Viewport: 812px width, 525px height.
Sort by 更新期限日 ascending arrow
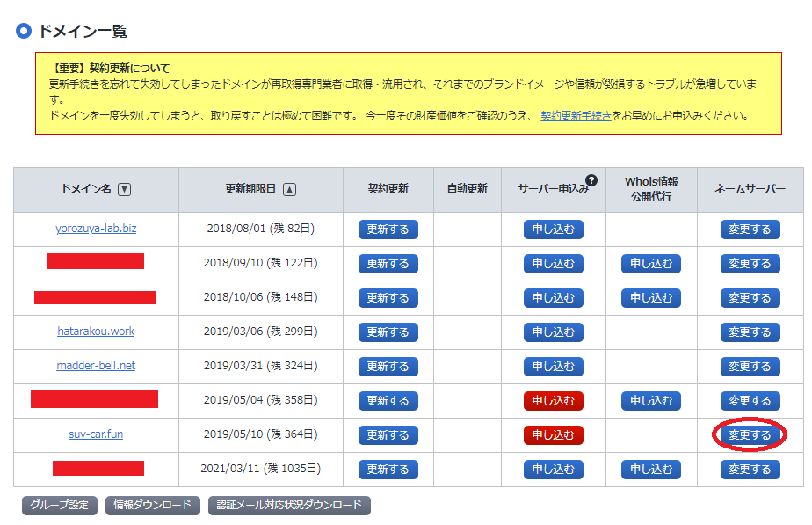[290, 189]
